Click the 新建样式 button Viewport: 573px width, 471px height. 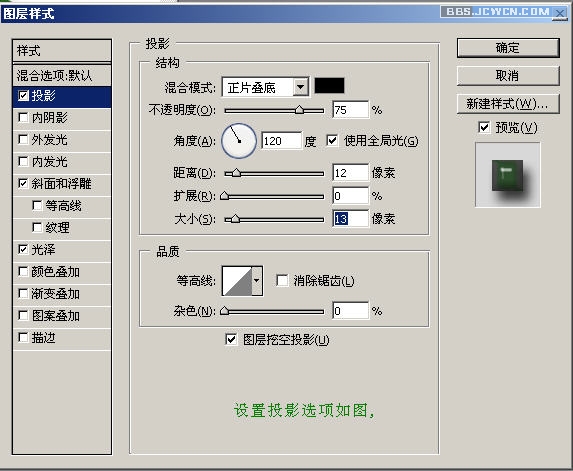click(508, 104)
